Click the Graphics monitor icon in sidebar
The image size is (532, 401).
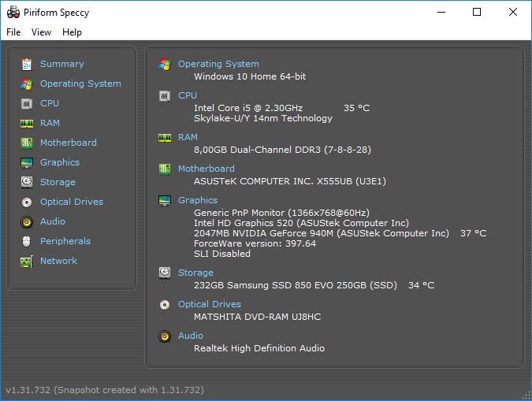[27, 163]
